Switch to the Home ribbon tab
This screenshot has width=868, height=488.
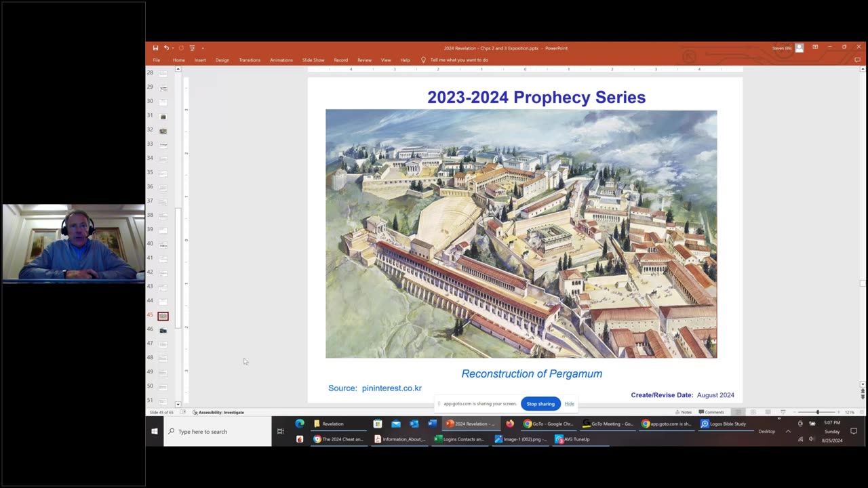point(179,60)
